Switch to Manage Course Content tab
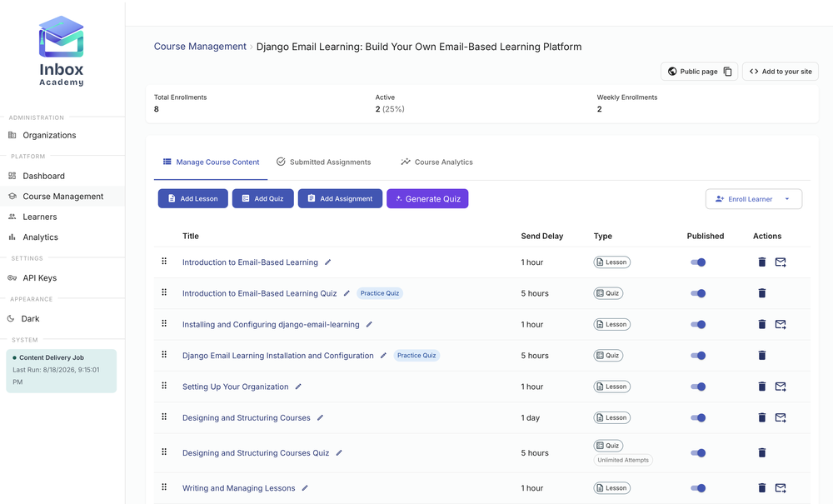833x504 pixels. (x=211, y=162)
